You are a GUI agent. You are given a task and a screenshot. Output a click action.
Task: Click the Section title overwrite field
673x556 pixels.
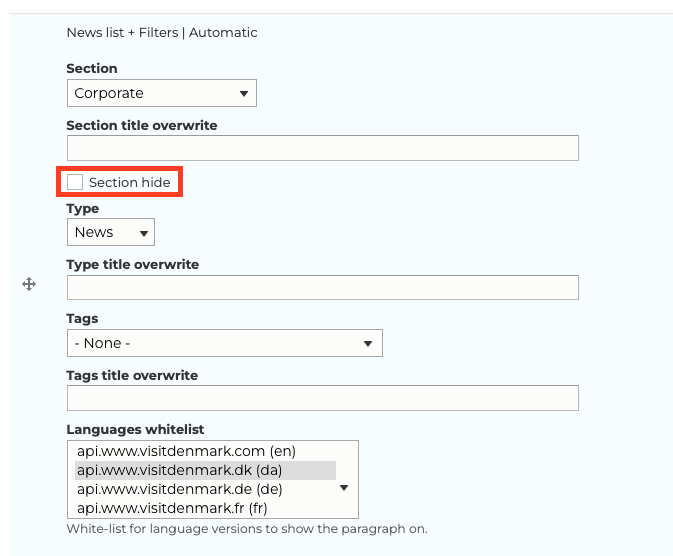323,148
